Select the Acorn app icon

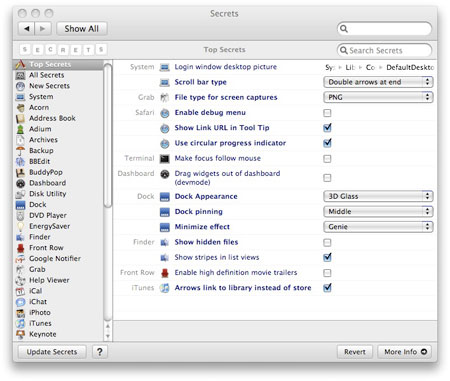click(x=21, y=107)
